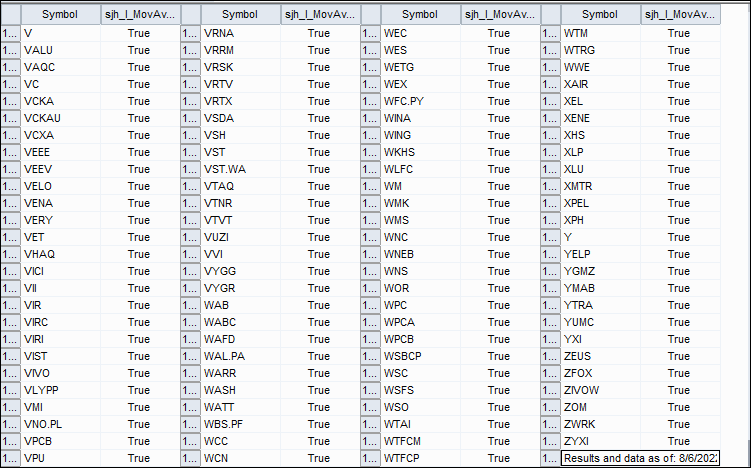Select the row header button left of WATT
Viewport: 751px width, 468px height.
pyautogui.click(x=191, y=407)
